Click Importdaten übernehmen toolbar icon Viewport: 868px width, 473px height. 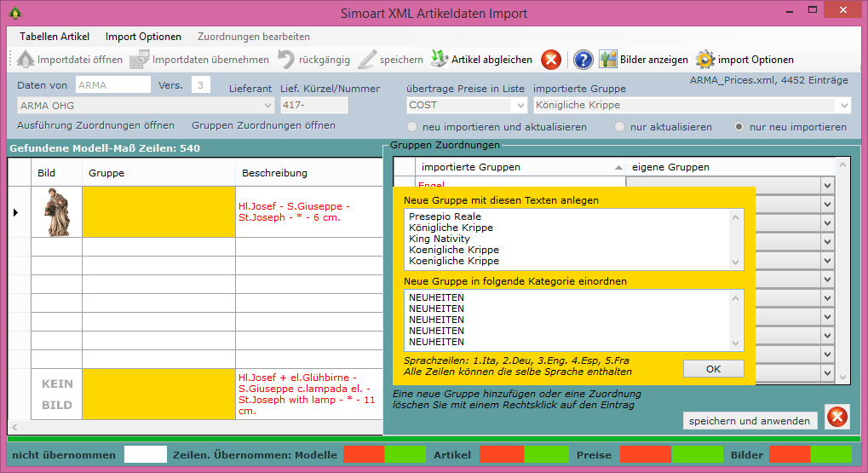tap(140, 60)
